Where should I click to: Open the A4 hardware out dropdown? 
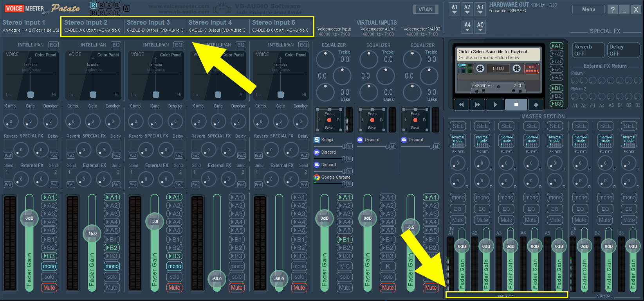coord(467,27)
